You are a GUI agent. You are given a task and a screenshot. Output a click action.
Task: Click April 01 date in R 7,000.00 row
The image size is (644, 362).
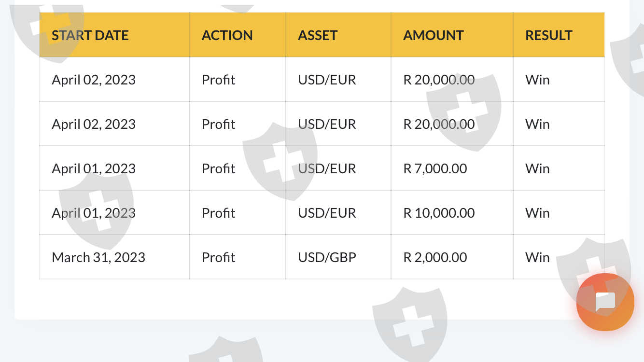94,168
